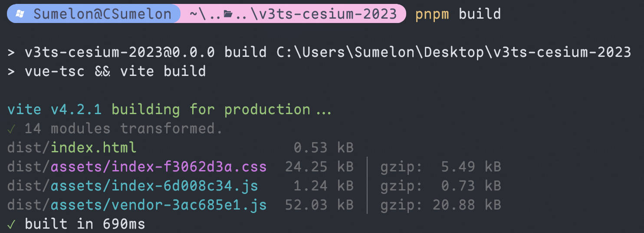The height and width of the screenshot is (233, 644).
Task: Click the build argument after pnpm
Action: [480, 14]
